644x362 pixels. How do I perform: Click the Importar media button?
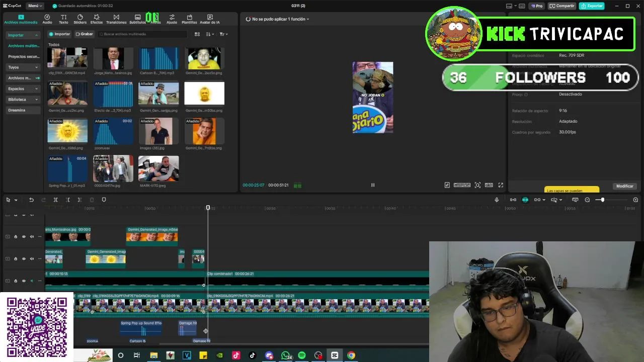pyautogui.click(x=59, y=34)
